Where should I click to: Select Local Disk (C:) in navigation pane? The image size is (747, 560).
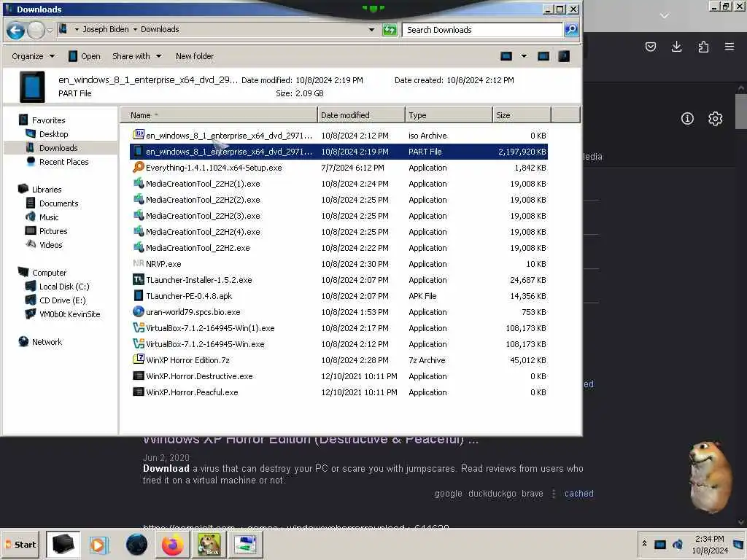[x=64, y=287]
